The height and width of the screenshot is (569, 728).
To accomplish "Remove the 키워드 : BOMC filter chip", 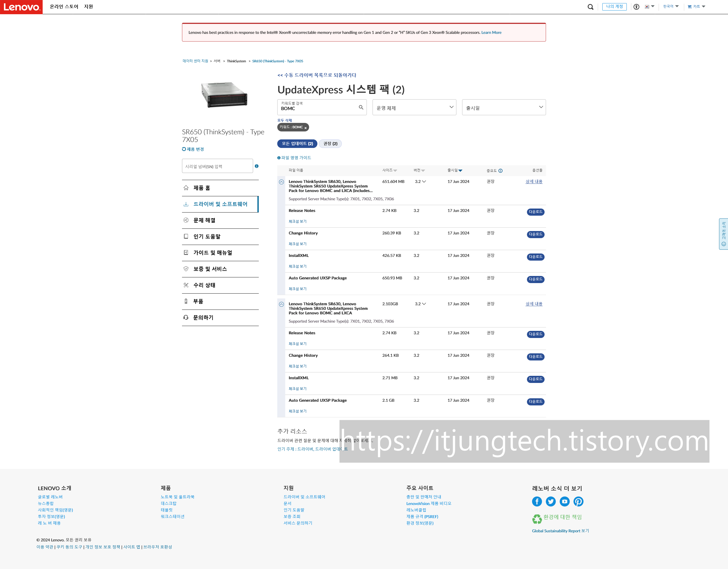I will [x=305, y=128].
